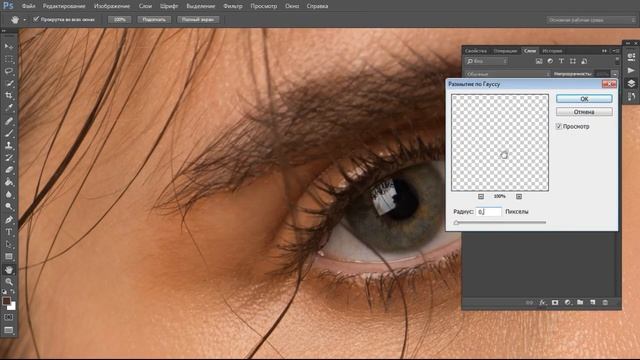Change the screen mode

(9, 330)
